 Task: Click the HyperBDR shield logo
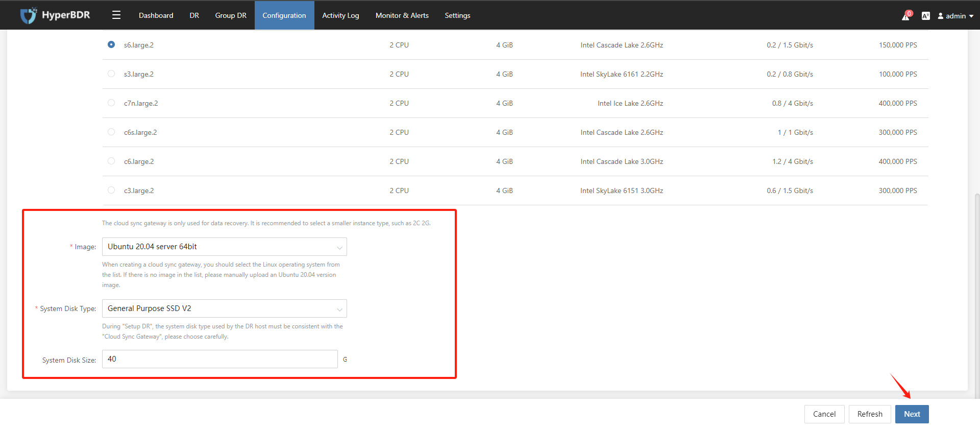click(x=29, y=15)
